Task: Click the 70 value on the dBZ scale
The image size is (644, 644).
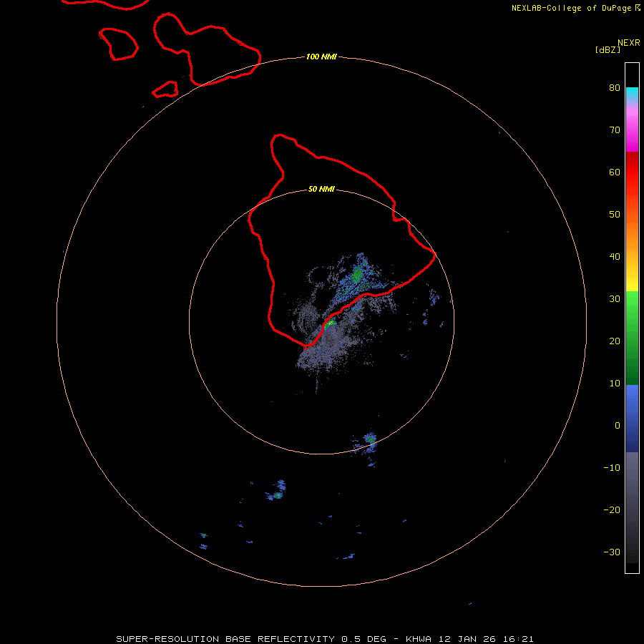Action: click(615, 130)
